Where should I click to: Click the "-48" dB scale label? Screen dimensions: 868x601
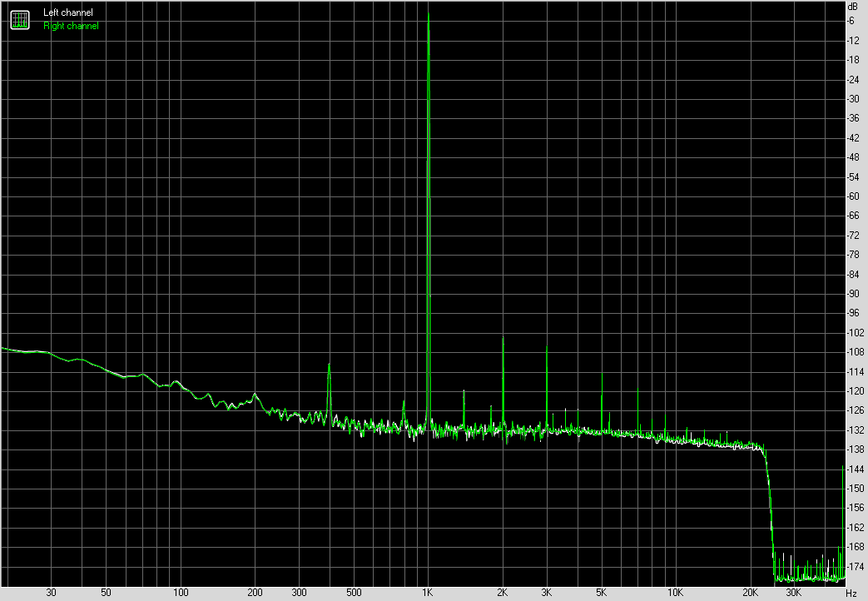click(853, 157)
